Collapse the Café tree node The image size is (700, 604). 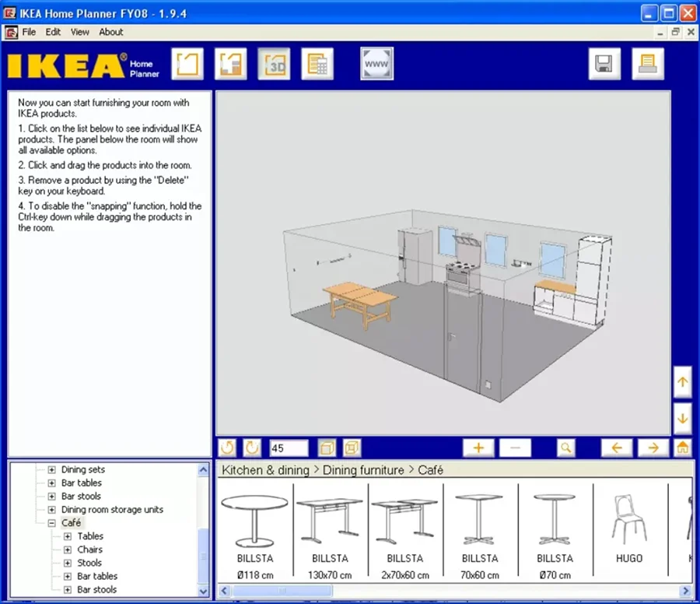coord(51,523)
